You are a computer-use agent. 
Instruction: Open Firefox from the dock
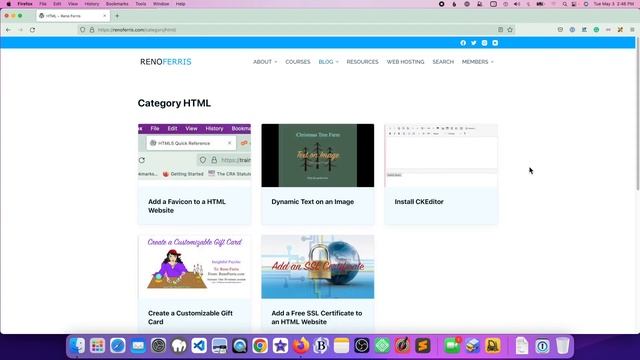(301, 346)
